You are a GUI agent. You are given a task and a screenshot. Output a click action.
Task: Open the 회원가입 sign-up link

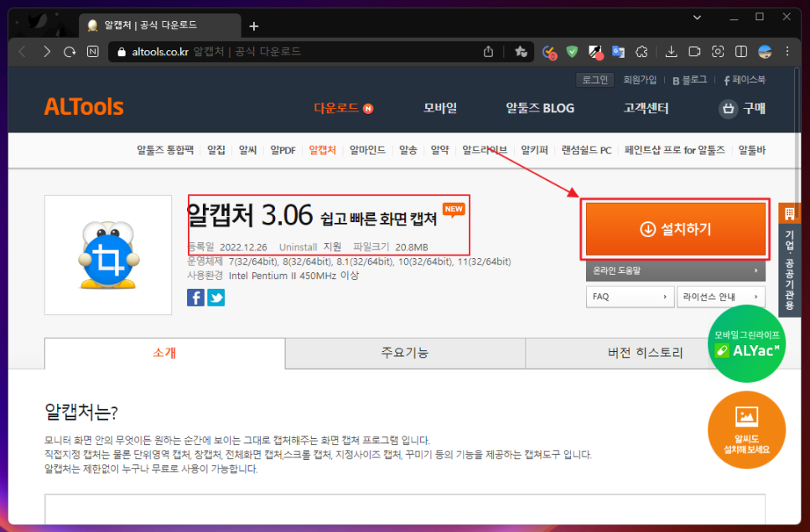[x=640, y=80]
